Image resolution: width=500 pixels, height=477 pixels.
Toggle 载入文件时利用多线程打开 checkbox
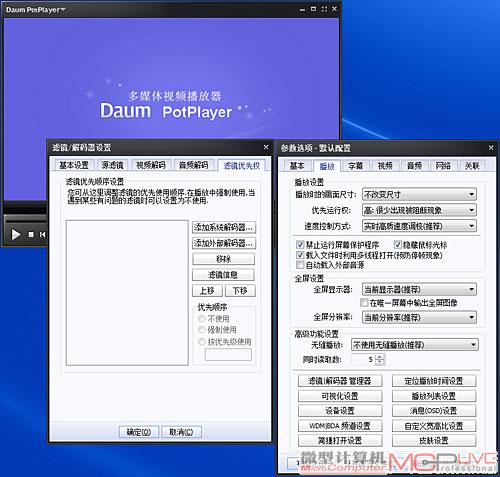point(300,255)
